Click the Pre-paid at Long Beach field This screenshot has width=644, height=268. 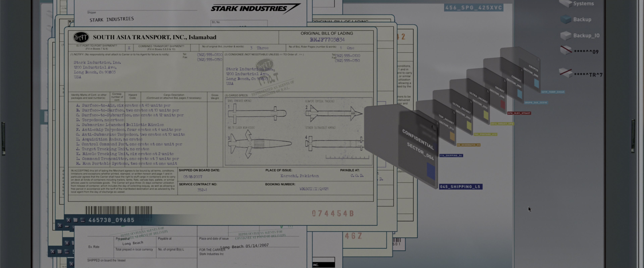pyautogui.click(x=133, y=243)
